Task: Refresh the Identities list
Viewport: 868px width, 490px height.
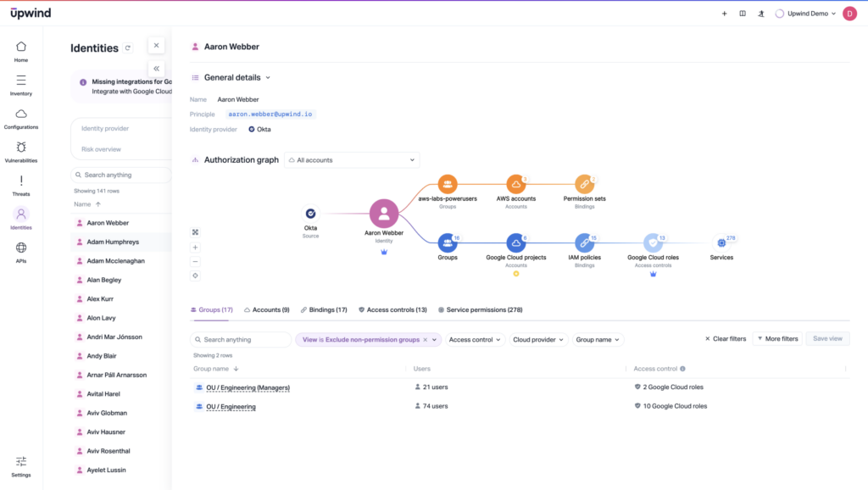Action: pos(128,48)
